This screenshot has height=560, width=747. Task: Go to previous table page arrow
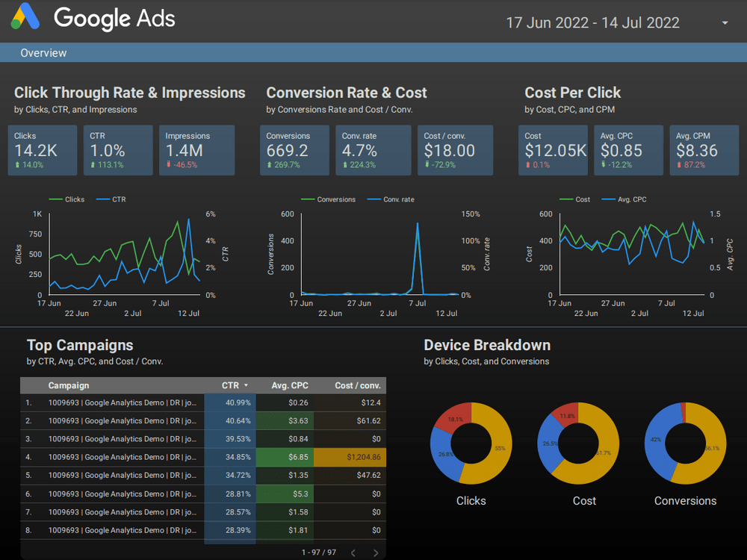[353, 553]
